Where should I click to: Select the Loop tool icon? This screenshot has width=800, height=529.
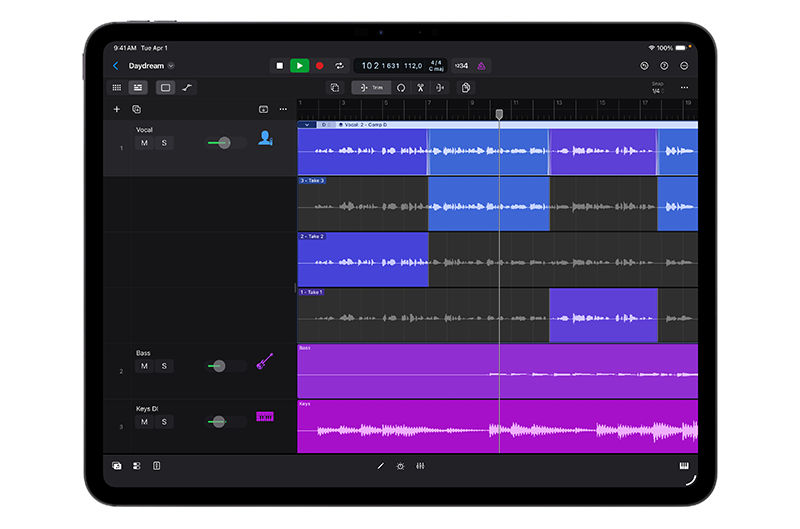click(401, 88)
